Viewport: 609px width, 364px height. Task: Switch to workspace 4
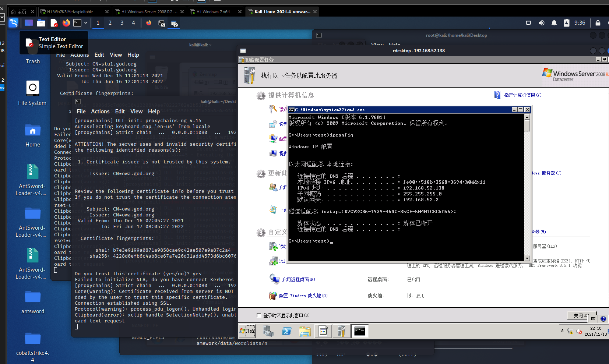(134, 23)
